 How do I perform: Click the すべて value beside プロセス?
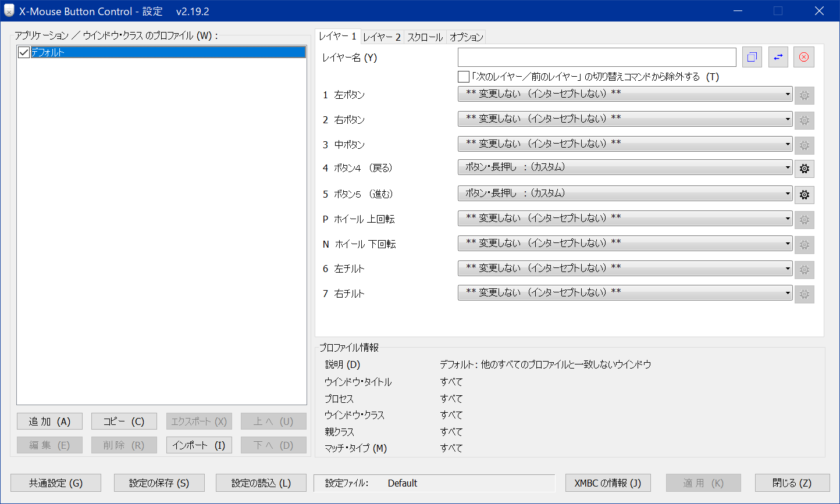(451, 399)
